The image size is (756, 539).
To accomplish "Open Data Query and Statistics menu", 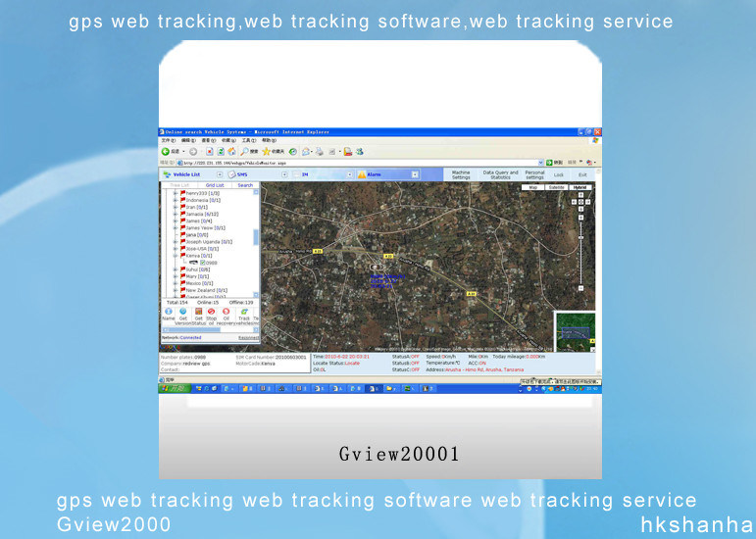I will tap(502, 174).
